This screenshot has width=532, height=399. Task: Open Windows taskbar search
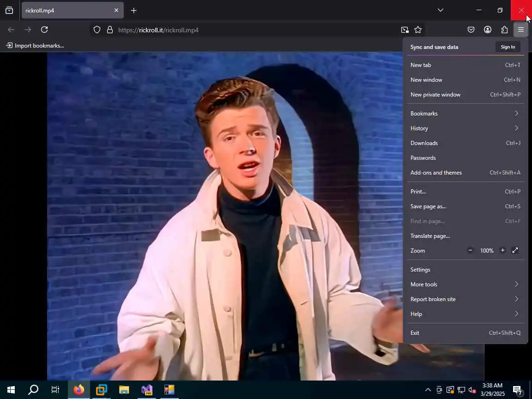(33, 390)
